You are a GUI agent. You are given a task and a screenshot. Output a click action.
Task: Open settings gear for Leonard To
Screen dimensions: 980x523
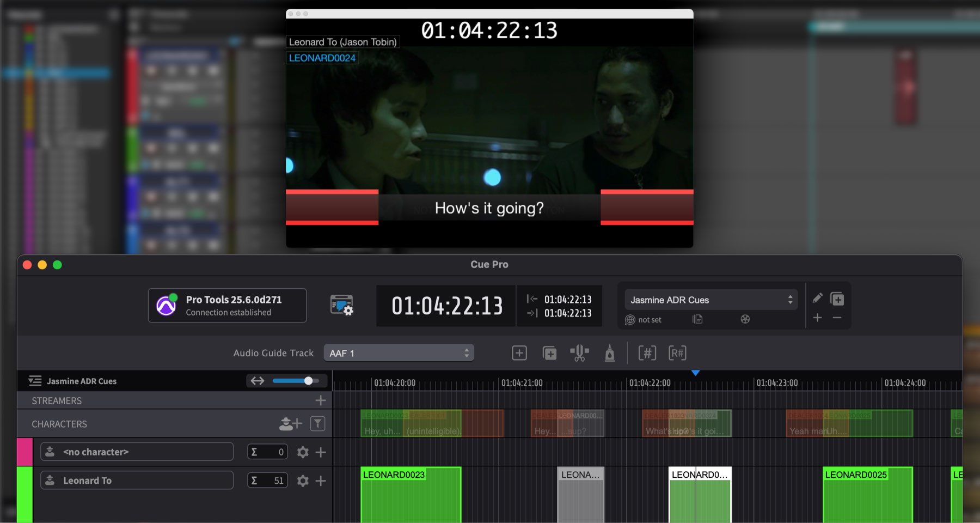tap(303, 481)
